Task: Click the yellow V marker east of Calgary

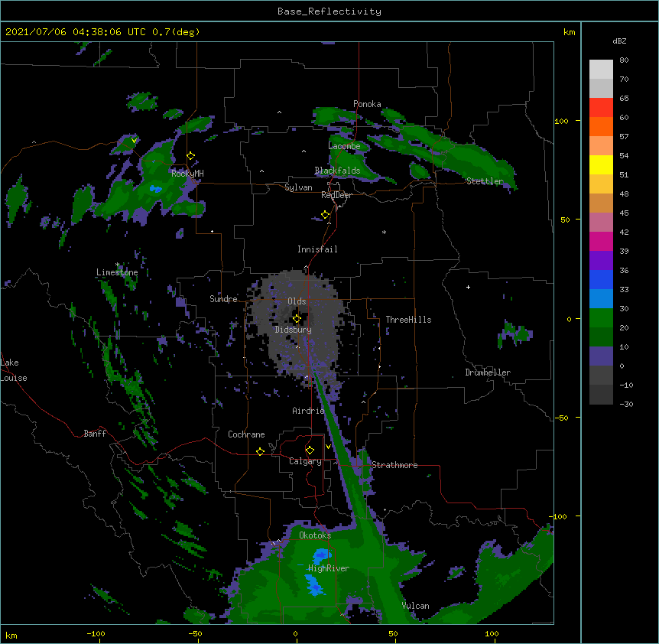Action: (x=328, y=447)
